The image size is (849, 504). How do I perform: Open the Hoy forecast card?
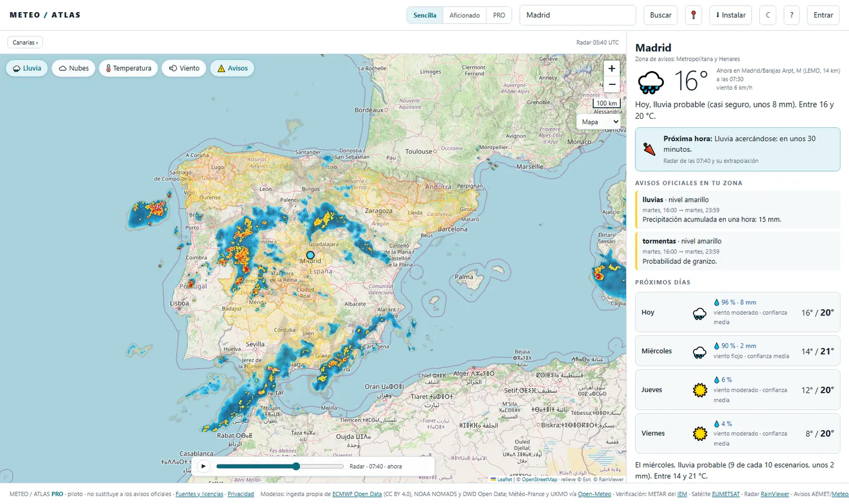[737, 312]
